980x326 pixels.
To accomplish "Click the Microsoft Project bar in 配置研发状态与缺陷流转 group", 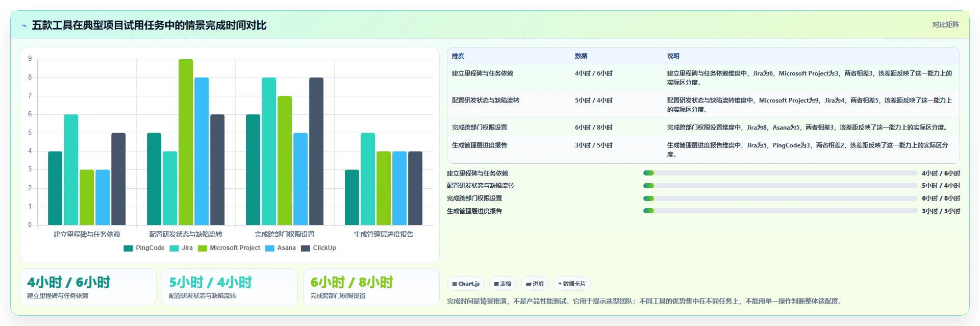I will (x=186, y=142).
